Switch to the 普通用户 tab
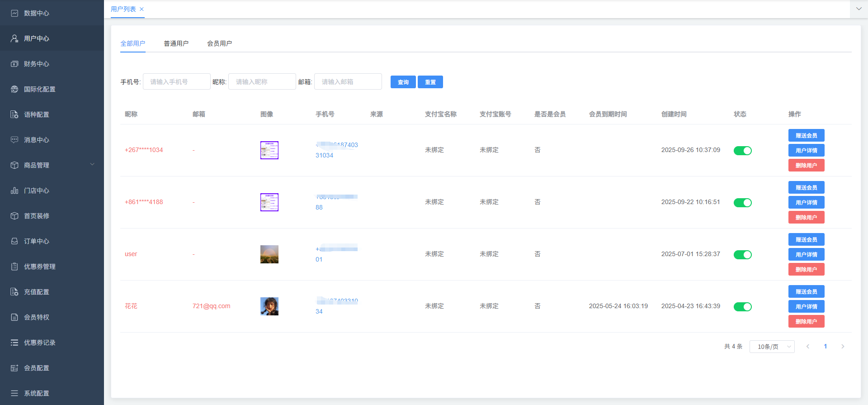 point(176,43)
